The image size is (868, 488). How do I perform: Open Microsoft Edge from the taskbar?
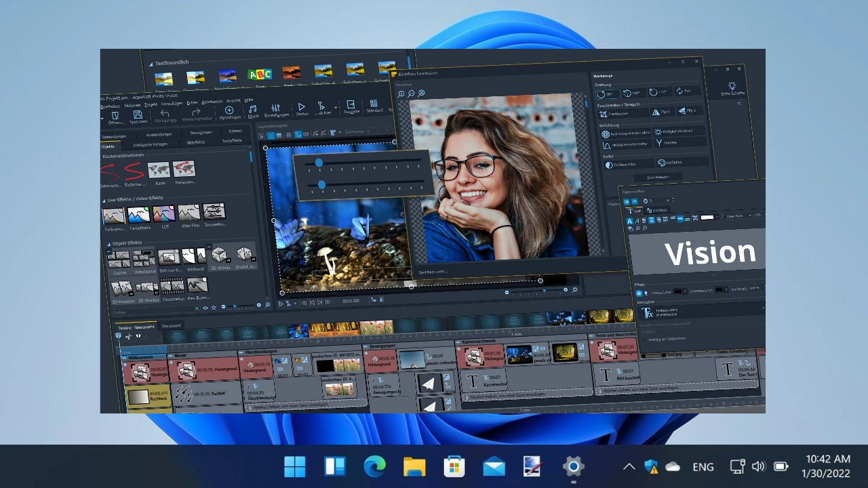(x=374, y=466)
